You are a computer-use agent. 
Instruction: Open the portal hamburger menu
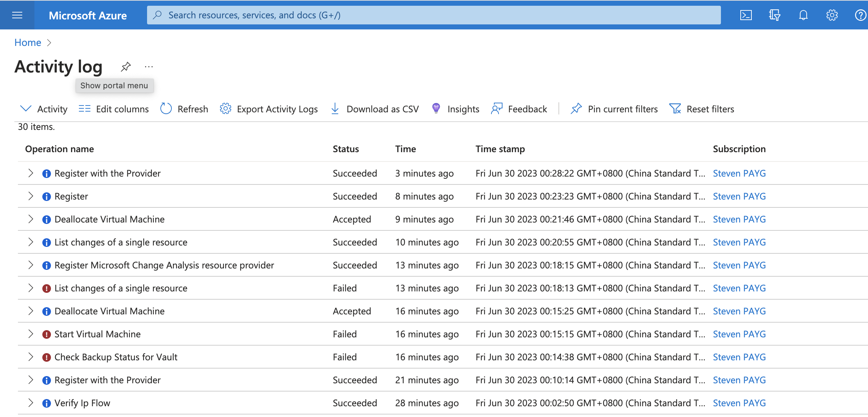pos(17,15)
